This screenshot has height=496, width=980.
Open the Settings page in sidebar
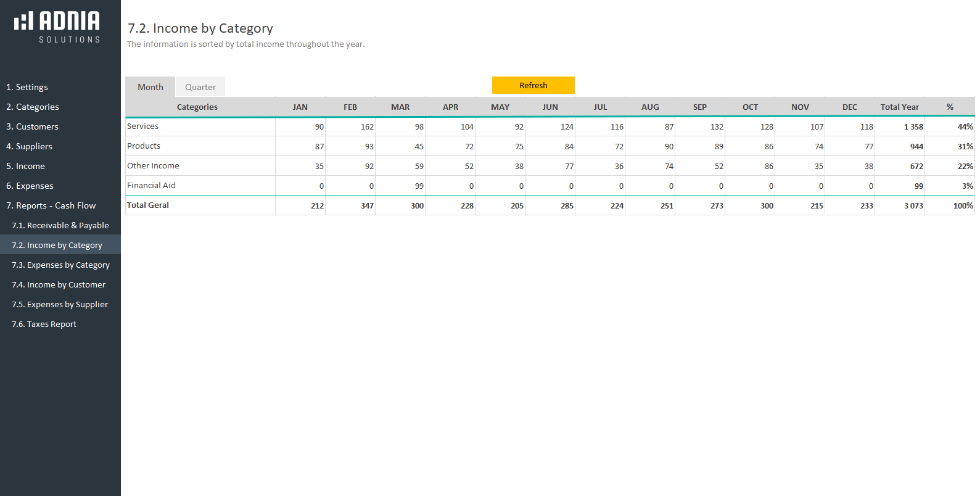[x=27, y=87]
